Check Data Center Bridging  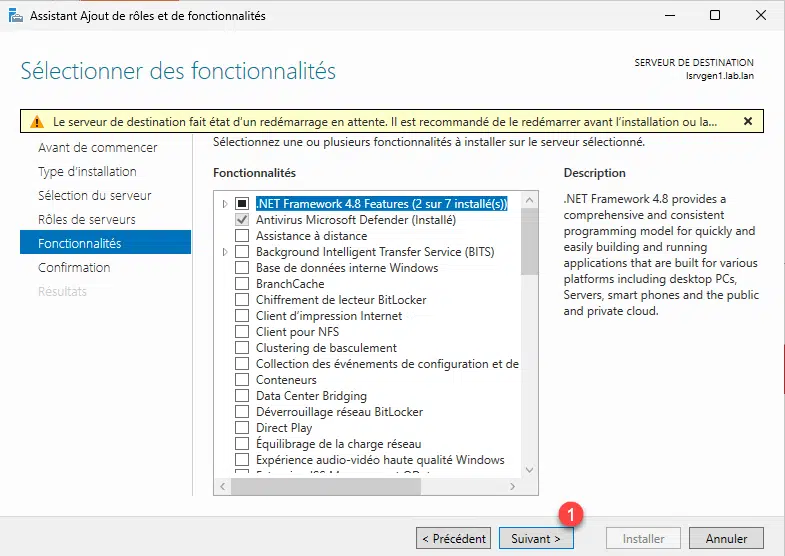(242, 396)
